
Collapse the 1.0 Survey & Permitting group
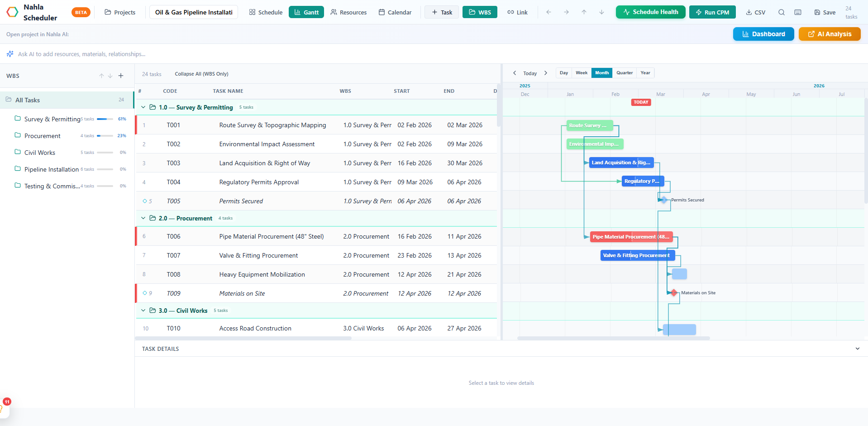tap(143, 107)
